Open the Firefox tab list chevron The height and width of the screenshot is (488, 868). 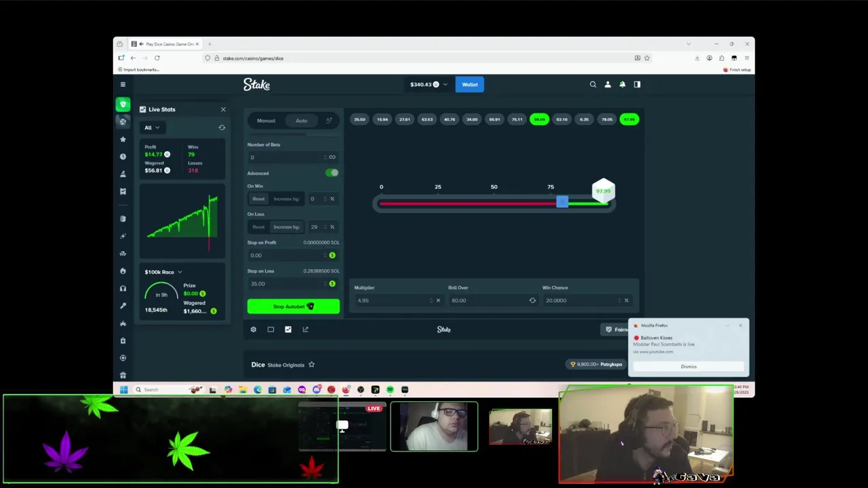point(688,44)
